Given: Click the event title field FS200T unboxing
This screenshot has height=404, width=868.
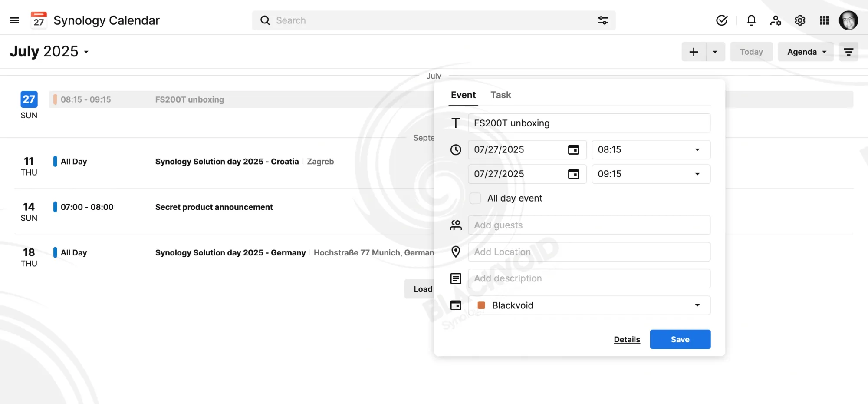Looking at the screenshot, I should click(x=589, y=123).
